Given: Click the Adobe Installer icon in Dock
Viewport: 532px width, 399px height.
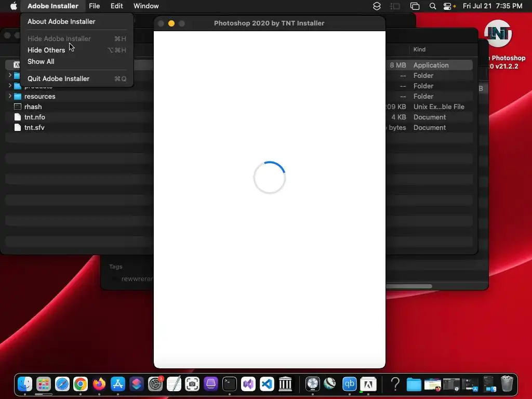Looking at the screenshot, I should point(368,384).
